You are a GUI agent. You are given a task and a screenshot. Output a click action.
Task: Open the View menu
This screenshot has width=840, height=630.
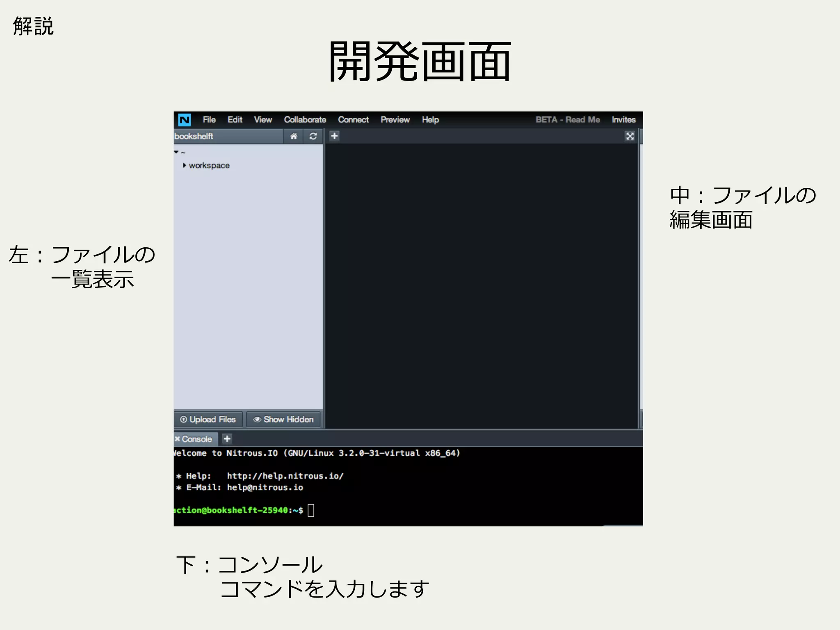point(263,120)
